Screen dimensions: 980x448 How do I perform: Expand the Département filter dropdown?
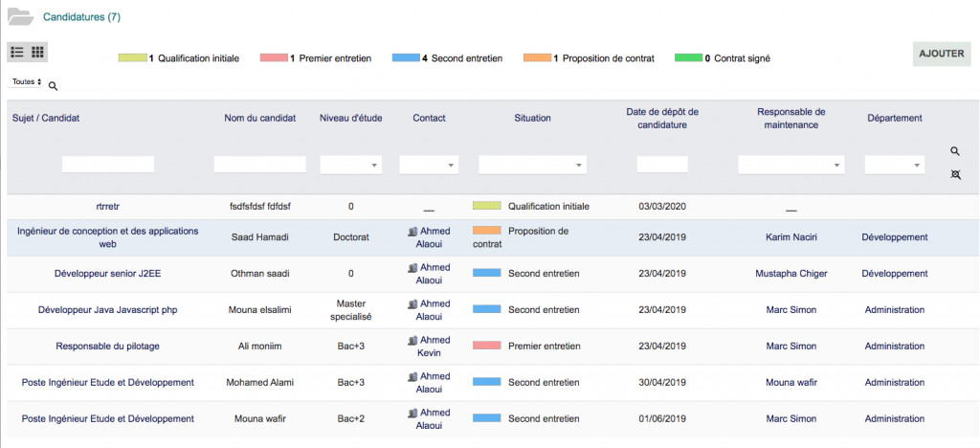pos(894,166)
